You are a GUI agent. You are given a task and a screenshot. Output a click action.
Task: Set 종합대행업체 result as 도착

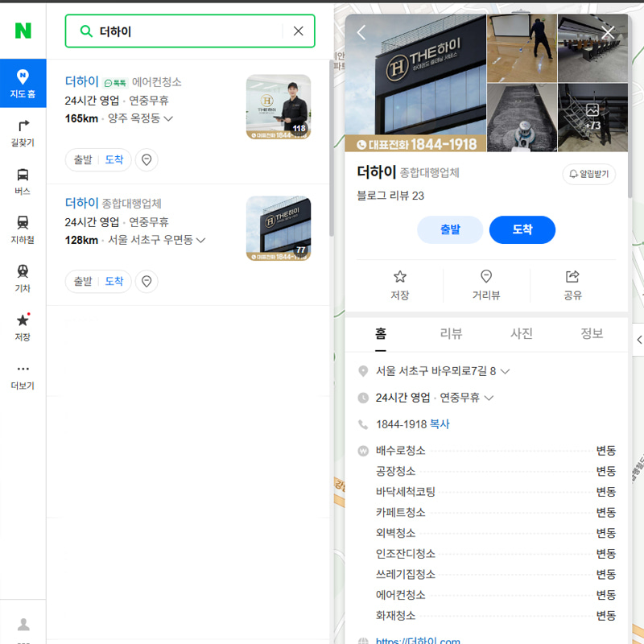click(x=114, y=281)
